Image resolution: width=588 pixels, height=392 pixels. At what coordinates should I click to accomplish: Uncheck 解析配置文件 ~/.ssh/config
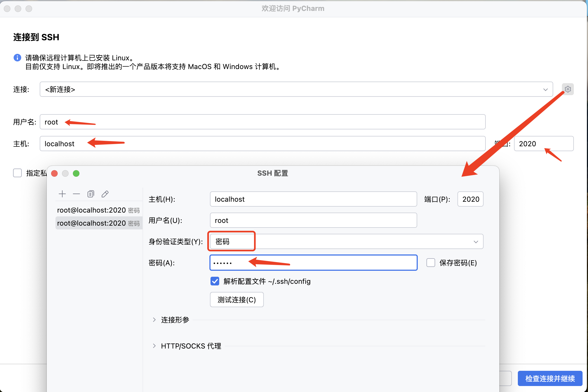[215, 281]
